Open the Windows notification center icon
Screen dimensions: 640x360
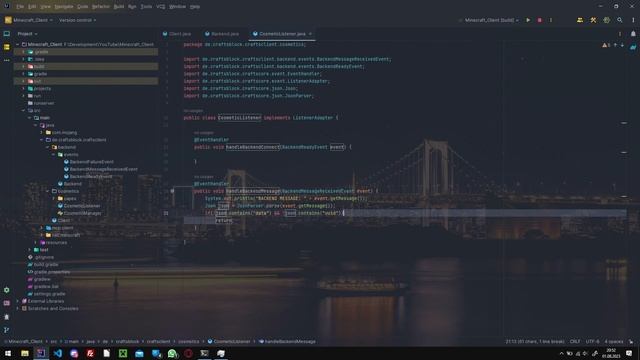point(629,353)
